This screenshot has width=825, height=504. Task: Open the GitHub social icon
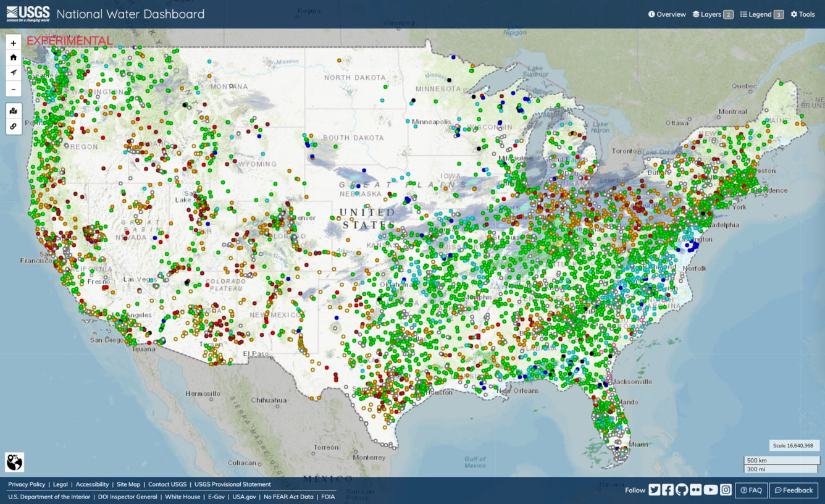coord(682,490)
